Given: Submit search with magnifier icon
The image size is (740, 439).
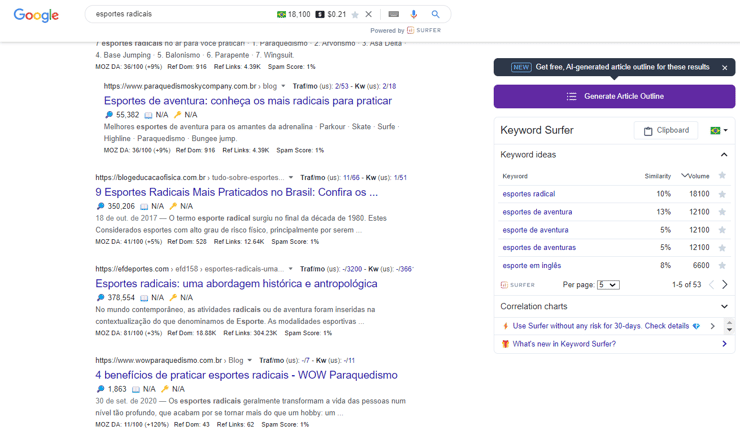Looking at the screenshot, I should click(436, 14).
